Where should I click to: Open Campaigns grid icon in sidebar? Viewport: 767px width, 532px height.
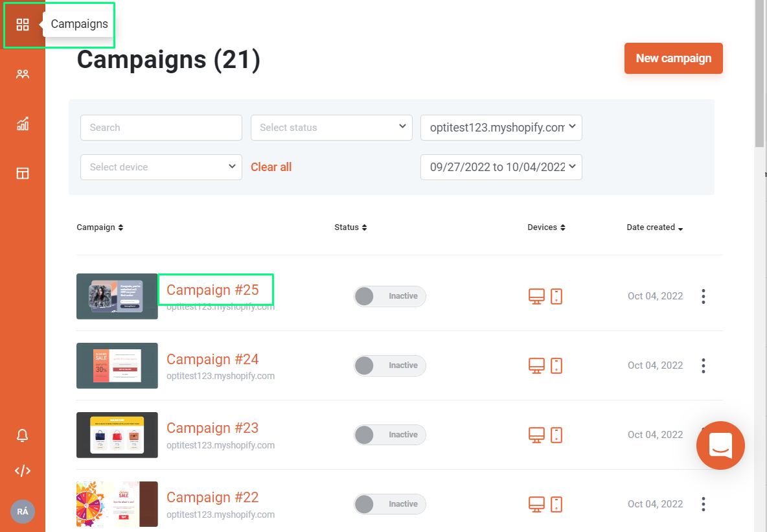(x=23, y=25)
